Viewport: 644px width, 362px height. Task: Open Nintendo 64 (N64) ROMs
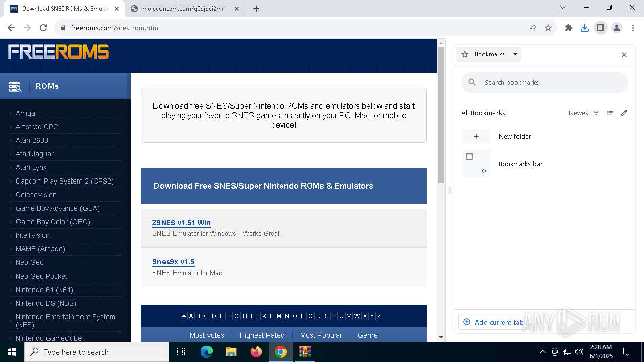(44, 290)
